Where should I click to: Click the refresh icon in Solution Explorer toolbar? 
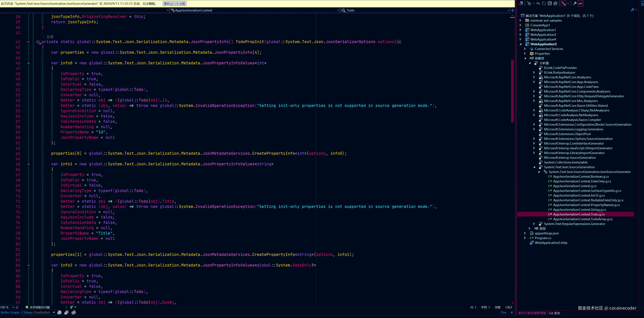pyautogui.click(x=544, y=4)
